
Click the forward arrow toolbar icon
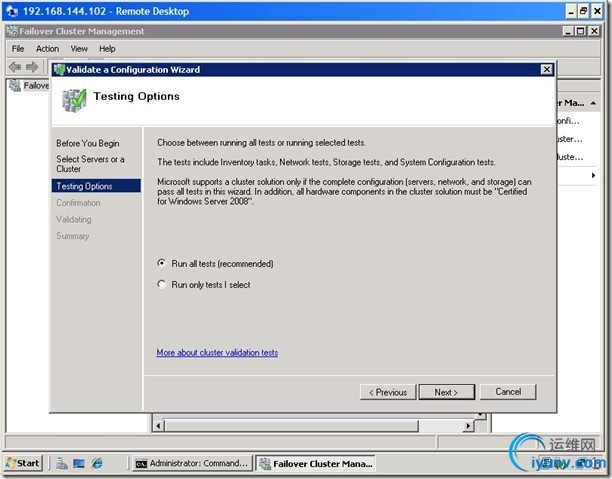(32, 67)
